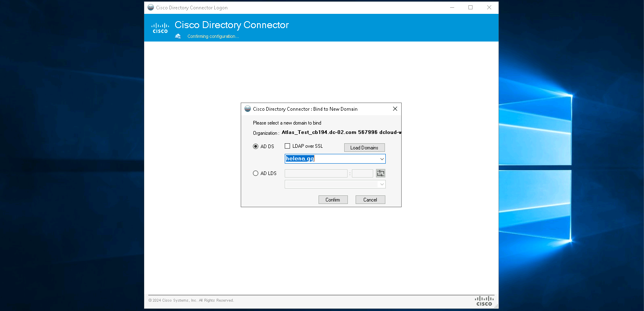This screenshot has height=311, width=644.
Task: Click the Bind to New Domain dialog title icon
Action: click(248, 109)
